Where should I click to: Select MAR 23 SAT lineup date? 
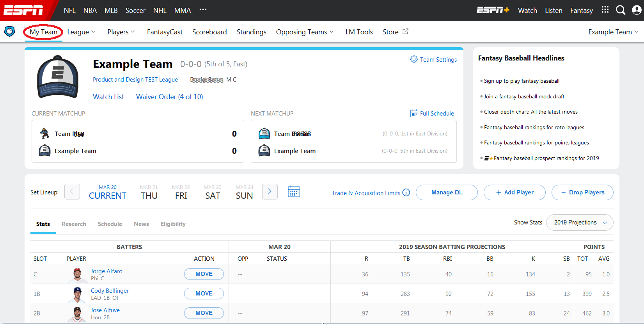[213, 192]
